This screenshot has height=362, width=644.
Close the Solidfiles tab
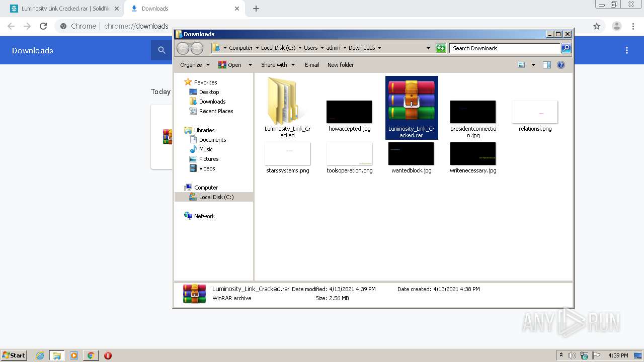pos(116,9)
